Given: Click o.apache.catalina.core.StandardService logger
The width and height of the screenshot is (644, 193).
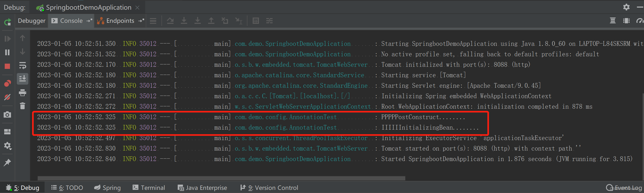Looking at the screenshot, I should click(300, 75).
